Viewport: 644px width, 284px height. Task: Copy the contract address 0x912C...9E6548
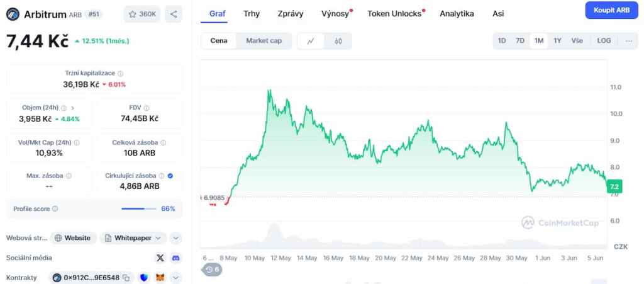coord(126,278)
